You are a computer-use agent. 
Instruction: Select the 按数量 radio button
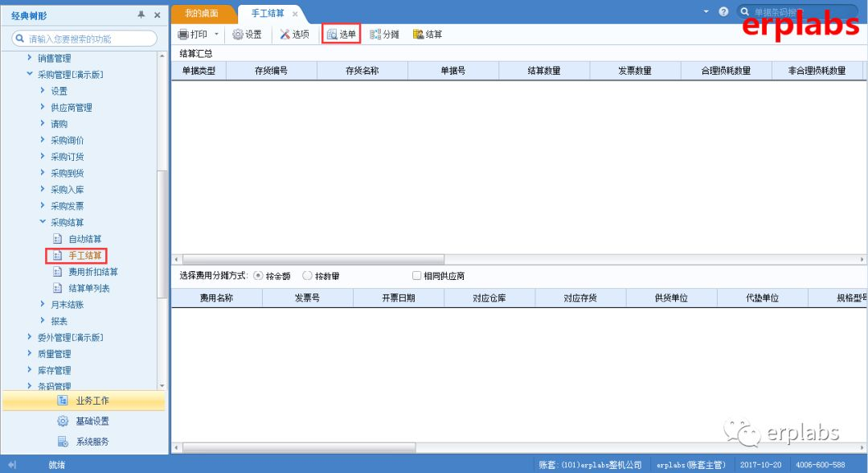tap(307, 275)
